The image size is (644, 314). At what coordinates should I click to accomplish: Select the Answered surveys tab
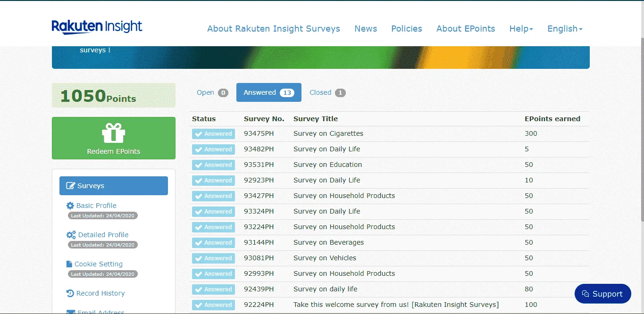click(269, 92)
